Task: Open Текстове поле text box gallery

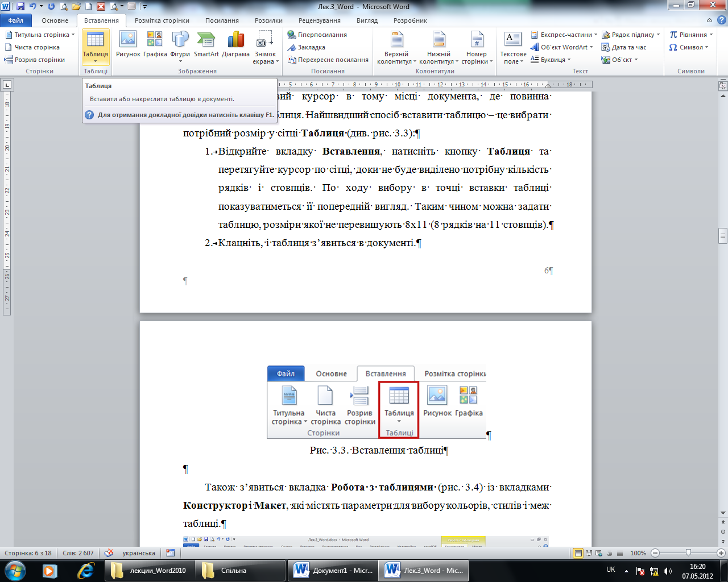Action: tap(513, 48)
